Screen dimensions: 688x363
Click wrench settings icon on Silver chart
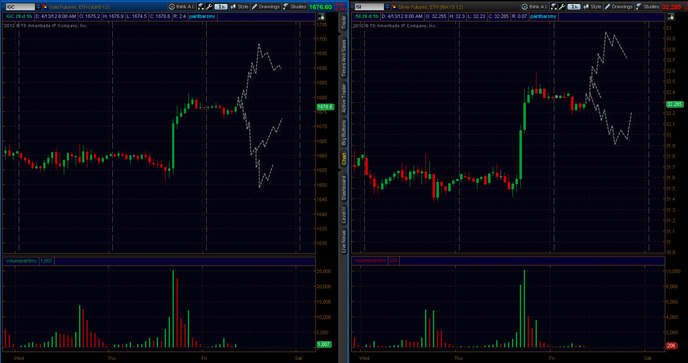point(562,7)
